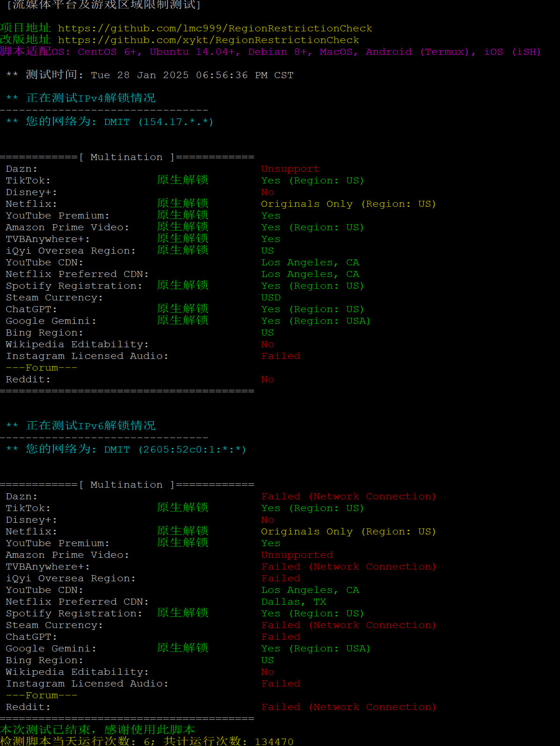Click the "---Forum---" divider label in IPv4 results
This screenshot has height=746, width=560.
pos(42,368)
